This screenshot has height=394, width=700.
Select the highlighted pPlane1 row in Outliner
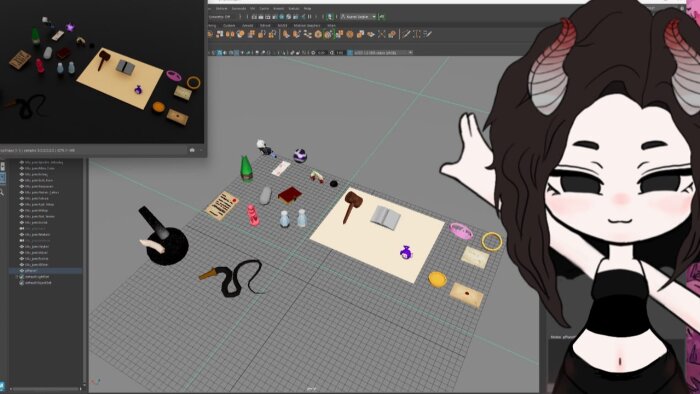click(x=46, y=270)
